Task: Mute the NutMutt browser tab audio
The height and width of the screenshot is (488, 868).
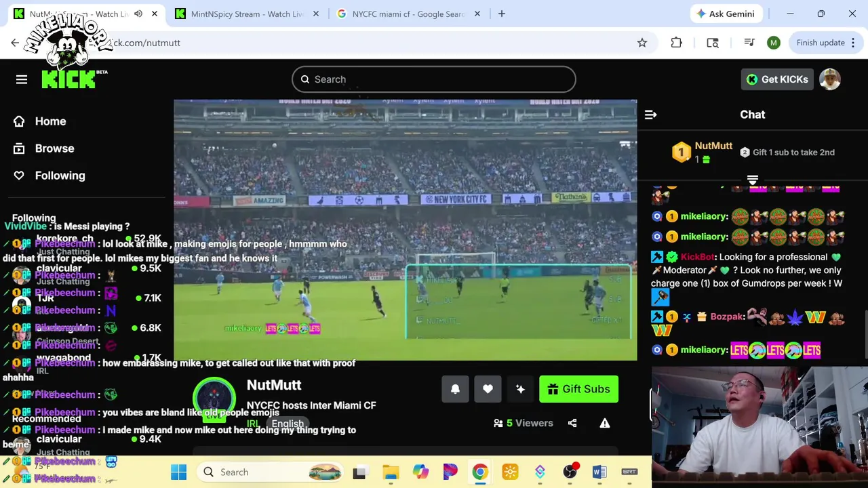Action: 138,14
